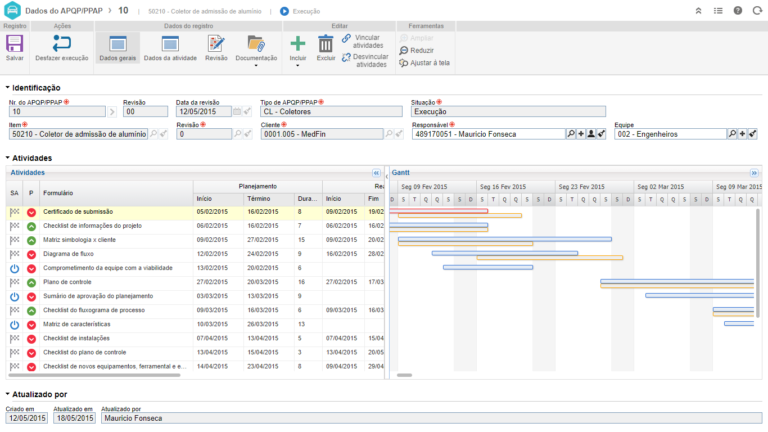Click the Gantt horizontal scrollbar
Viewport: 768px width, 432px height.
(404, 375)
